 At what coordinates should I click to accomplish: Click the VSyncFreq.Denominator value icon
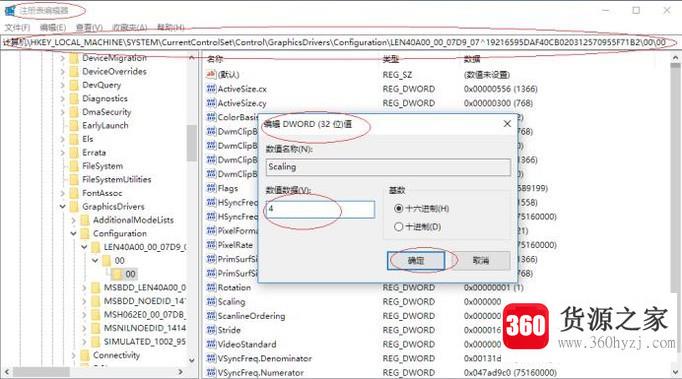tap(211, 358)
